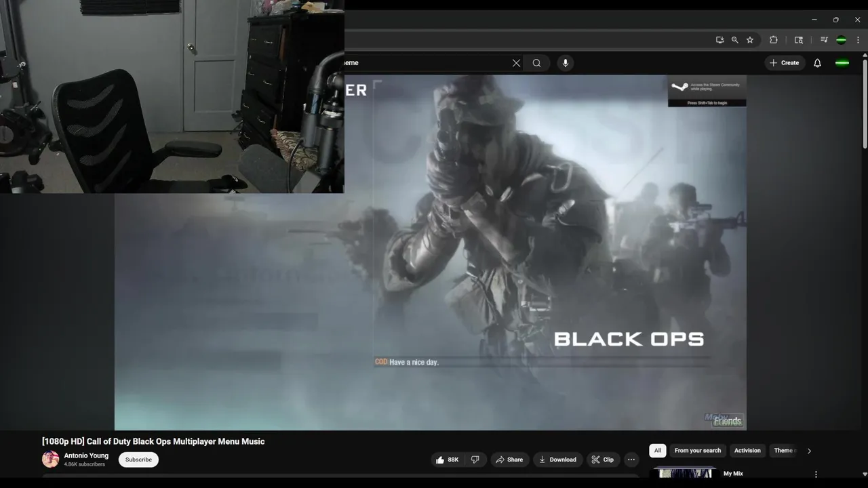Open the My Mix playlist thumbnail
Viewport: 868px width, 488px height.
point(684,473)
